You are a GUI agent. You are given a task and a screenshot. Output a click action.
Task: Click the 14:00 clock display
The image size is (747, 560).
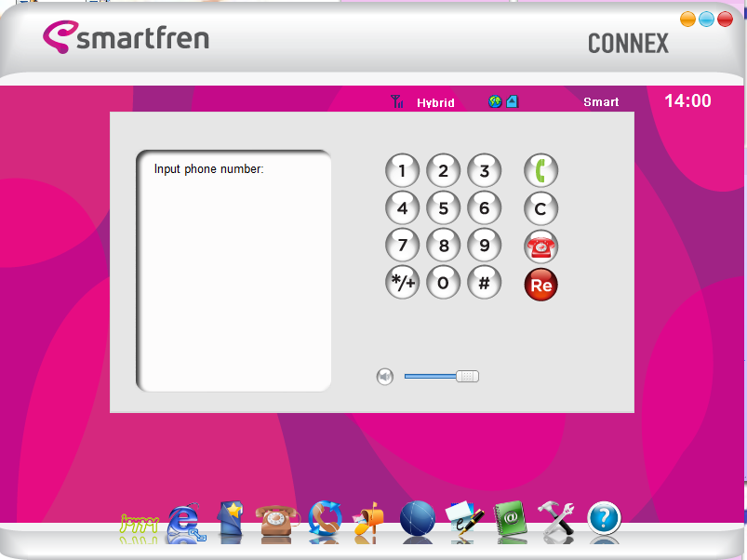687,101
